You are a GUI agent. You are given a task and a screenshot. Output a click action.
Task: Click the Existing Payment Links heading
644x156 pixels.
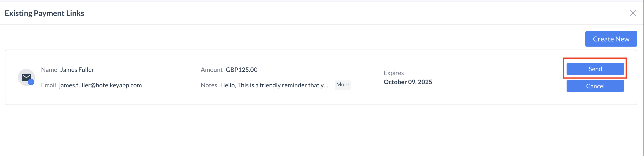[x=44, y=13]
